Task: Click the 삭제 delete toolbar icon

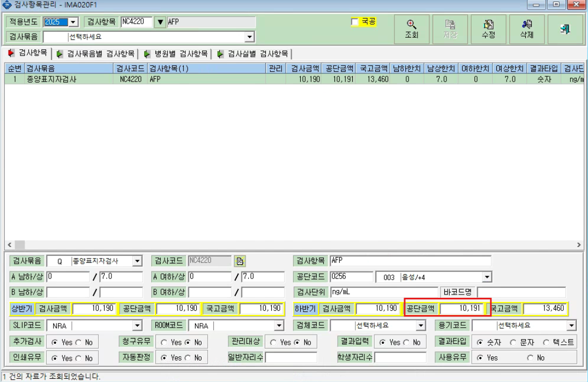Action: point(526,30)
